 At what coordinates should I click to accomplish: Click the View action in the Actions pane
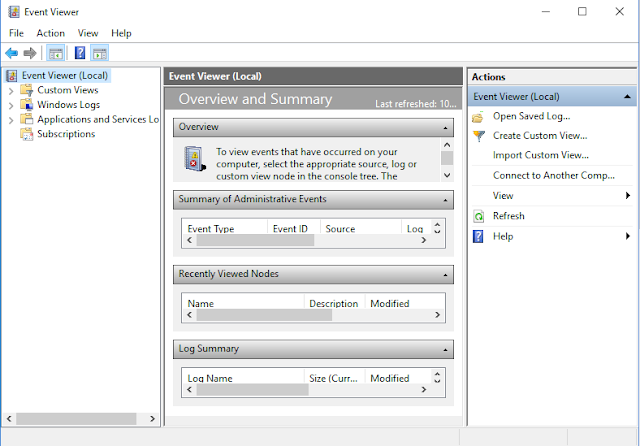pos(503,195)
